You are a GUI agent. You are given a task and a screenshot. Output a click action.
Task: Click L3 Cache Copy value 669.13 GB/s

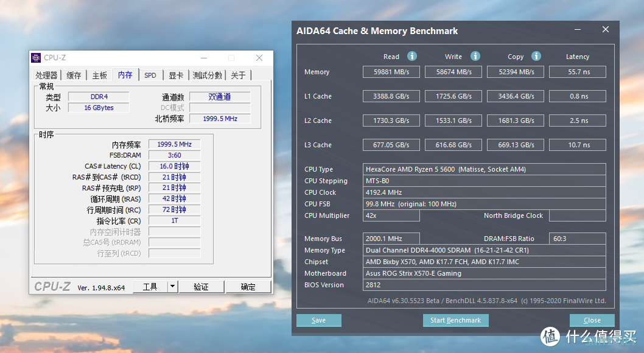[516, 145]
